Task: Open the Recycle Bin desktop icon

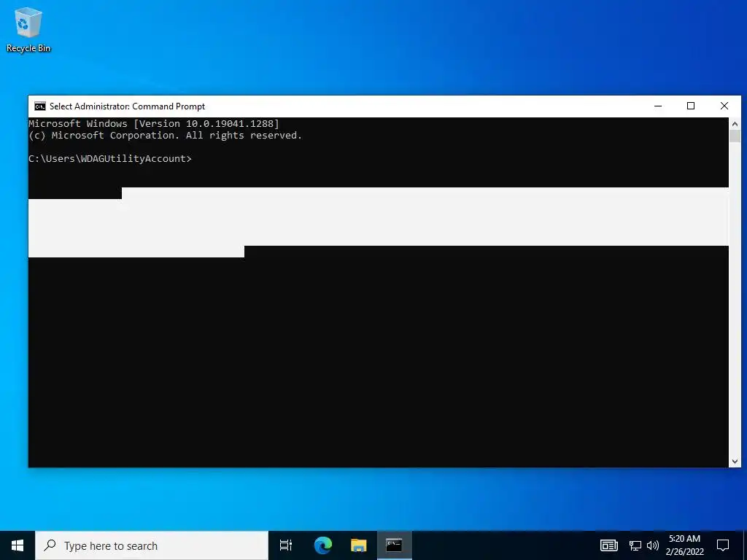Action: (x=28, y=29)
